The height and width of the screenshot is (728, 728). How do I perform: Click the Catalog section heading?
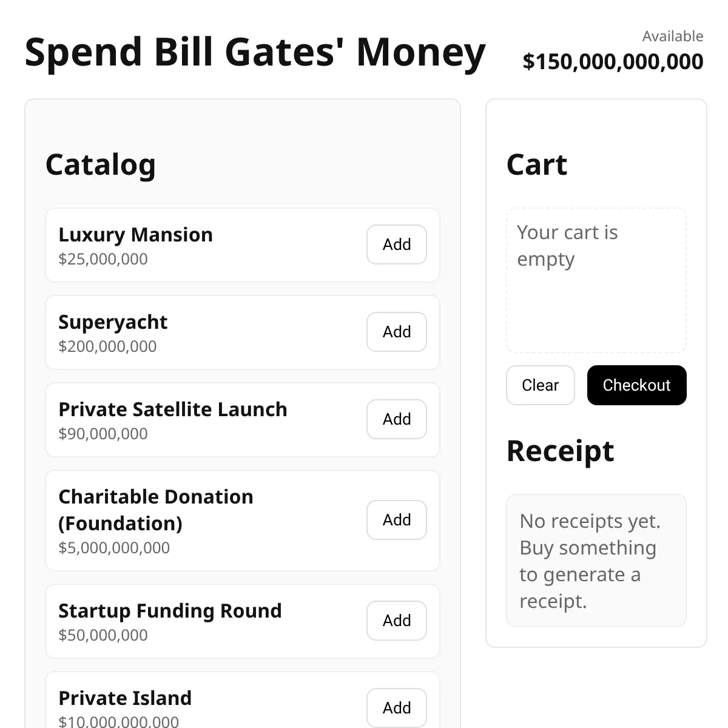101,165
